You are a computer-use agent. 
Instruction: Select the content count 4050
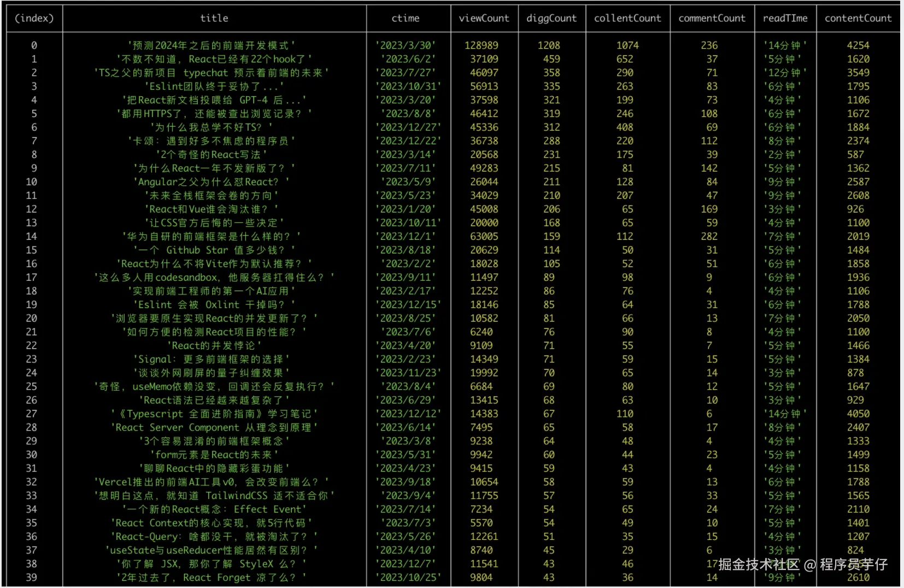[x=858, y=414]
